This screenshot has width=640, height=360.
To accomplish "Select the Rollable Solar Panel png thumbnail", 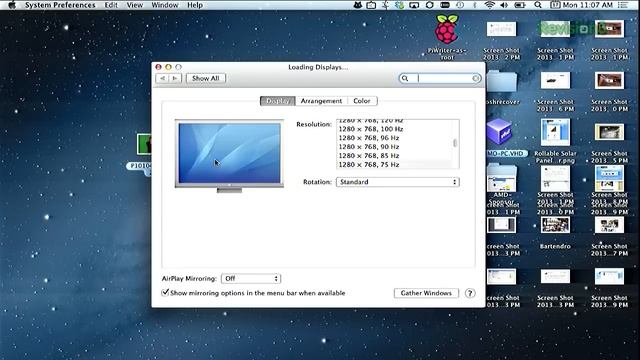I will [555, 132].
